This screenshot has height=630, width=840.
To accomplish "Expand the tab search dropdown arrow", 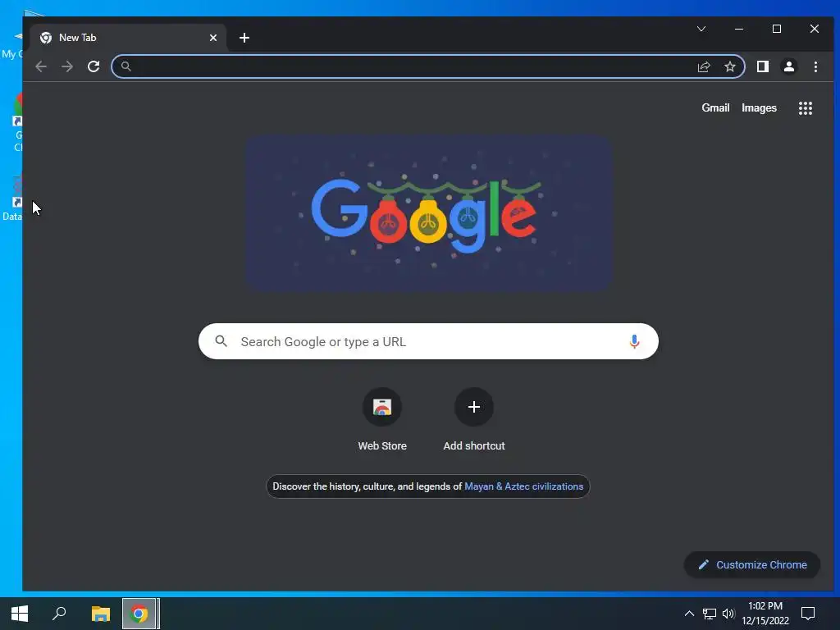I will click(x=701, y=29).
